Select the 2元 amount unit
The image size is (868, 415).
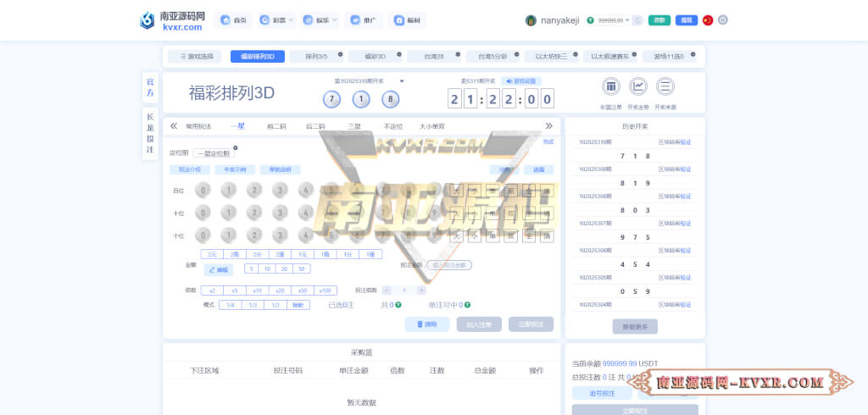tap(212, 254)
